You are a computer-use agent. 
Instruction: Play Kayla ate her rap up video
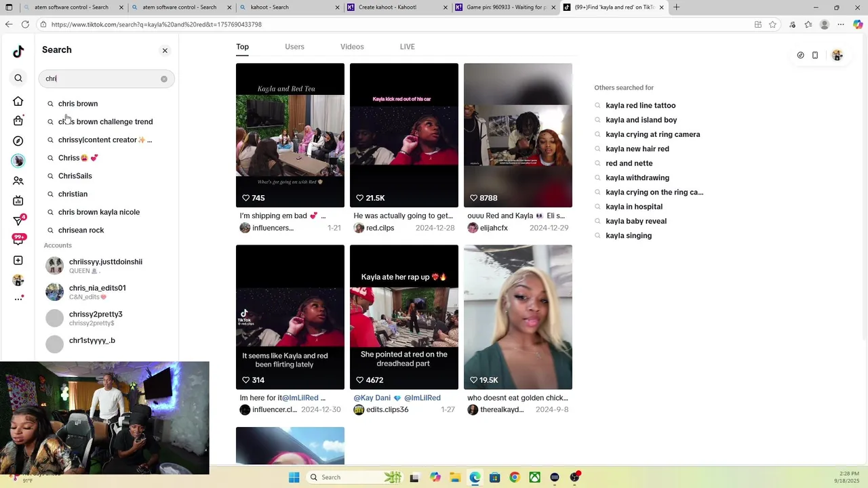(x=404, y=317)
